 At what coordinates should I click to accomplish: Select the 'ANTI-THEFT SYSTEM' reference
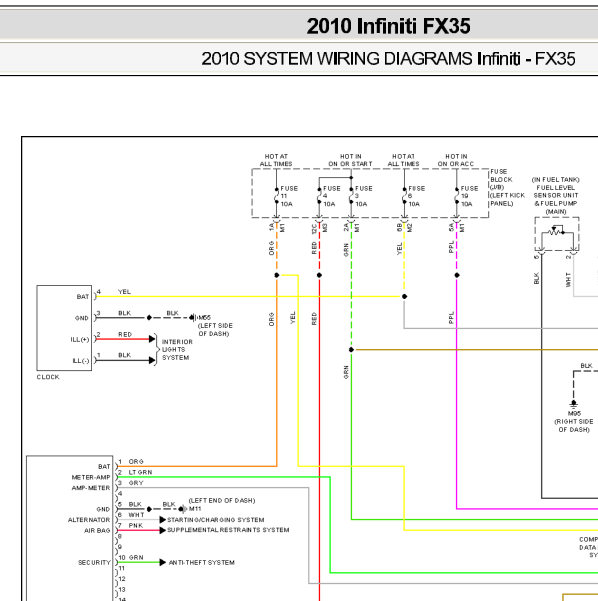pyautogui.click(x=202, y=563)
